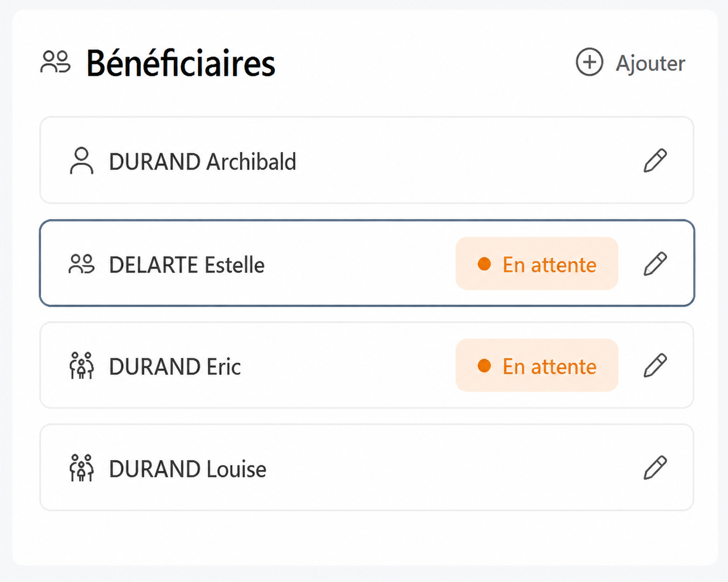Select the DELARTE Estelle name

tap(187, 265)
